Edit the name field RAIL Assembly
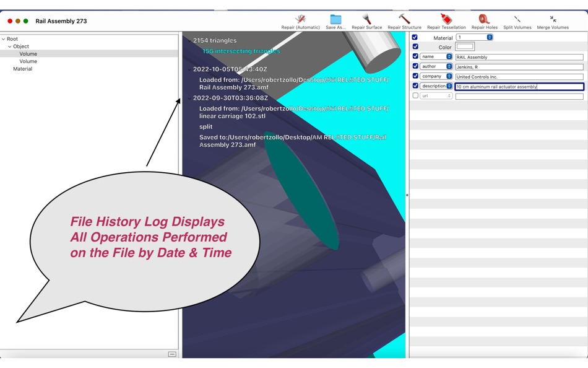The height and width of the screenshot is (368, 588). (519, 57)
